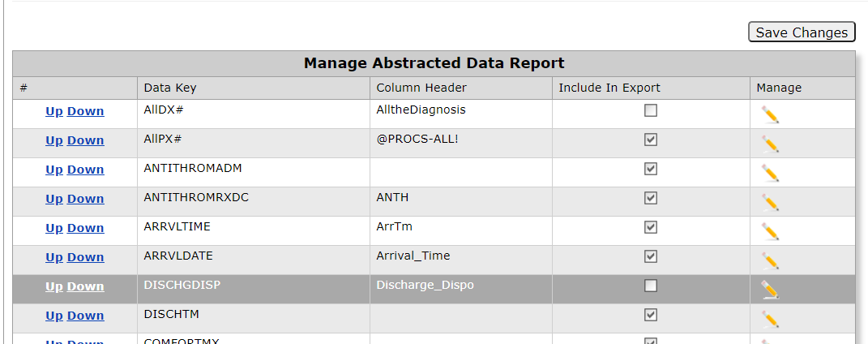
Task: Check the DISCHGDISP export checkbox
Action: click(x=651, y=286)
